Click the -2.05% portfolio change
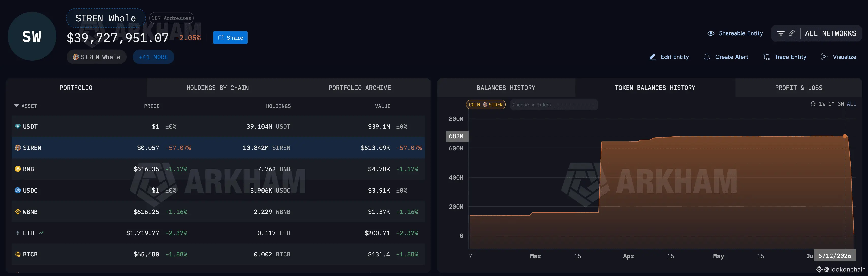868x276 pixels. click(x=188, y=38)
